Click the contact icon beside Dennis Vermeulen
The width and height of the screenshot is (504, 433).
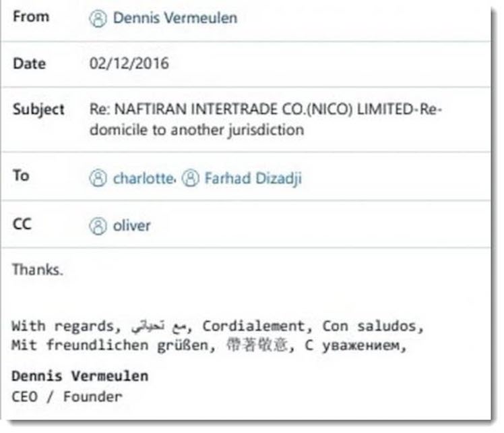(98, 18)
